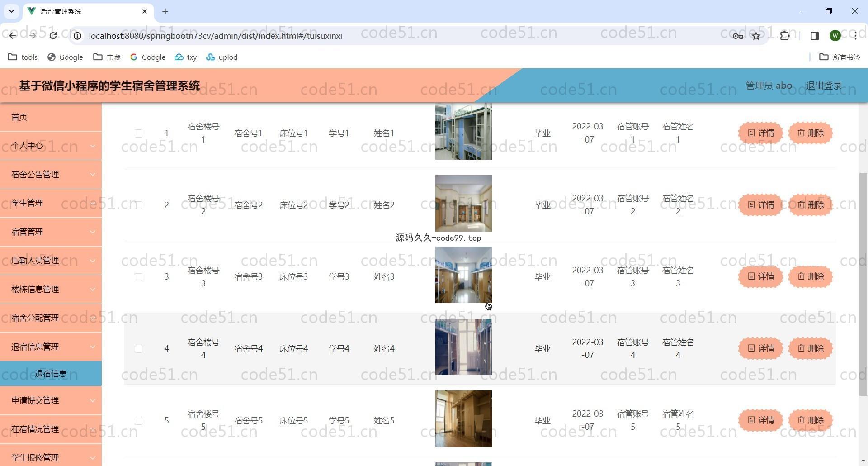Viewport: 868px width, 466px height.
Task: Open 详情 for row 4 (姓名4)
Action: tap(760, 348)
